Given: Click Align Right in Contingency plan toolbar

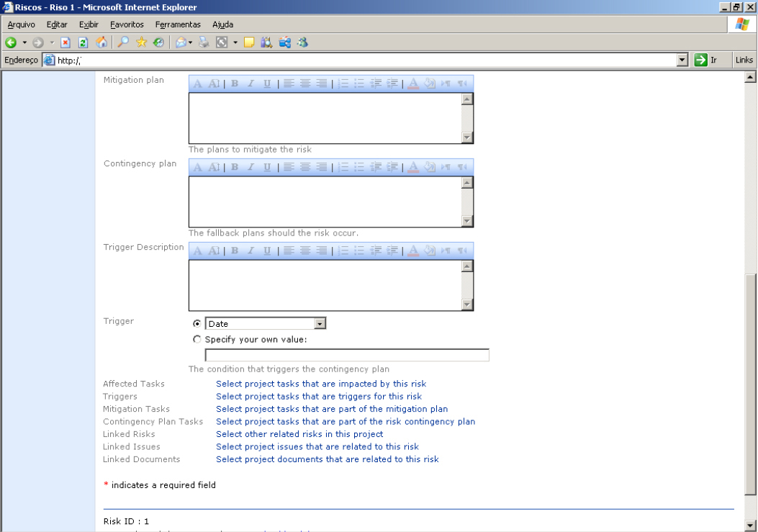Looking at the screenshot, I should click(x=321, y=167).
